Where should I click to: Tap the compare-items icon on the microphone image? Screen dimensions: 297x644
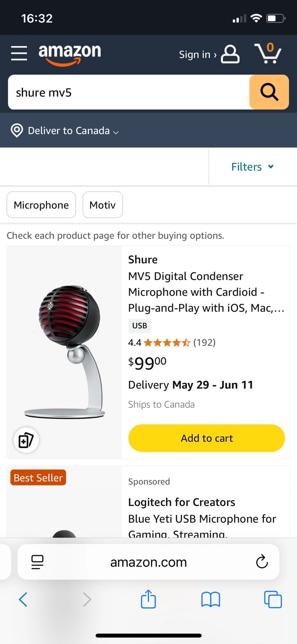tap(26, 440)
